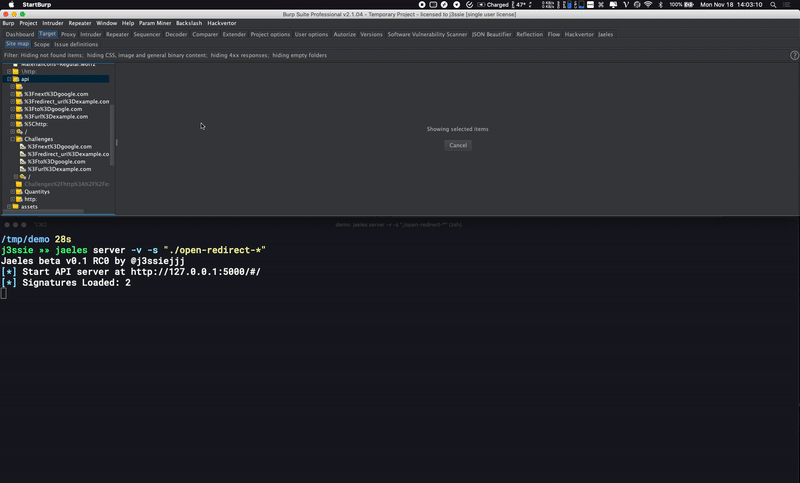Open Spotlight search magnifier in menu bar
The width and height of the screenshot is (800, 483).
point(773,5)
